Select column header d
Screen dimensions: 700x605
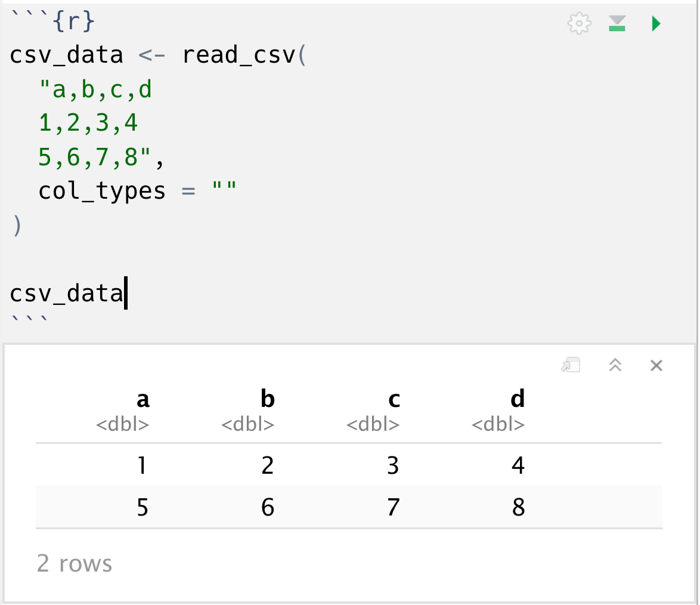(518, 399)
